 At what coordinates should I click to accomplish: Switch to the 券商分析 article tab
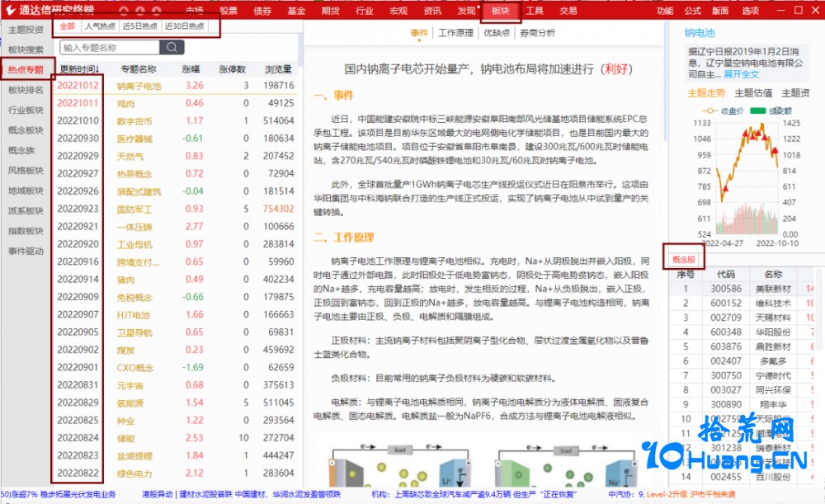537,33
